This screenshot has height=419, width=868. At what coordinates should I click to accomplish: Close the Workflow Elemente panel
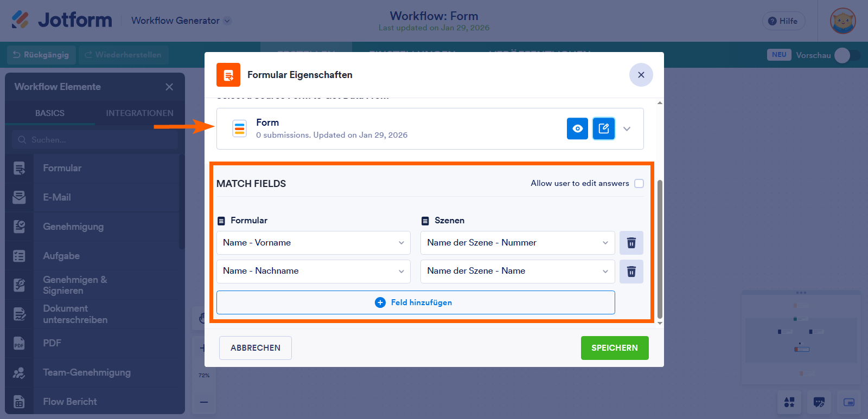169,87
